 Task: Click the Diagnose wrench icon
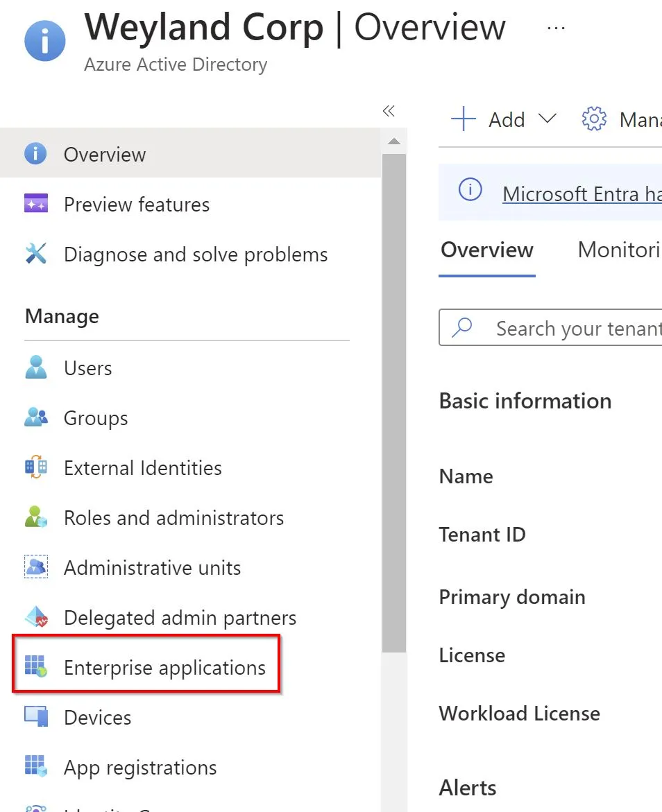[36, 254]
